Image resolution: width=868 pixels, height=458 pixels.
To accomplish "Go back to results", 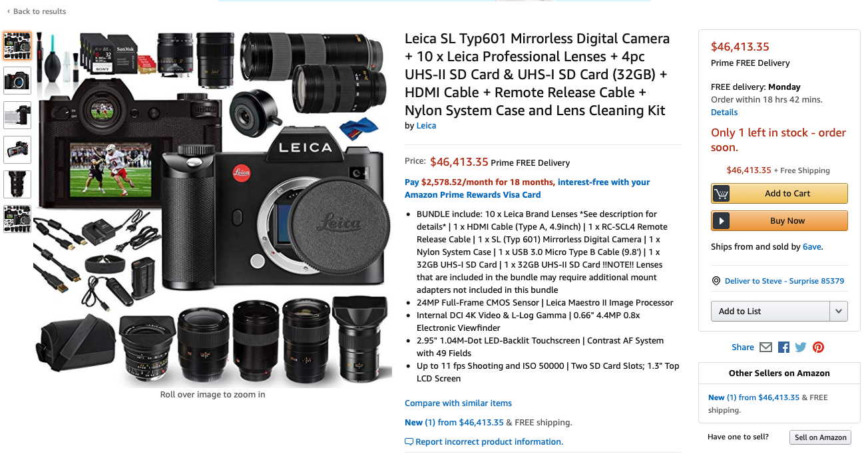I will pyautogui.click(x=37, y=11).
